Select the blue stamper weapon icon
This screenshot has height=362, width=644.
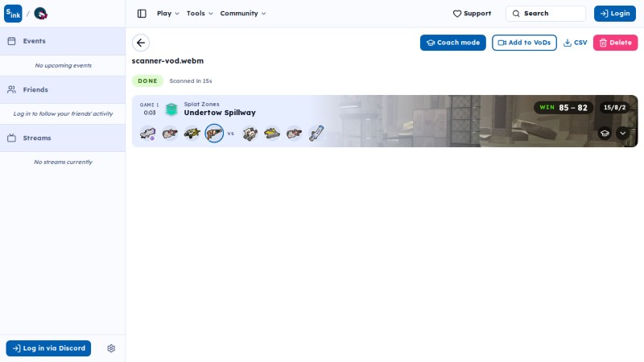(x=316, y=134)
